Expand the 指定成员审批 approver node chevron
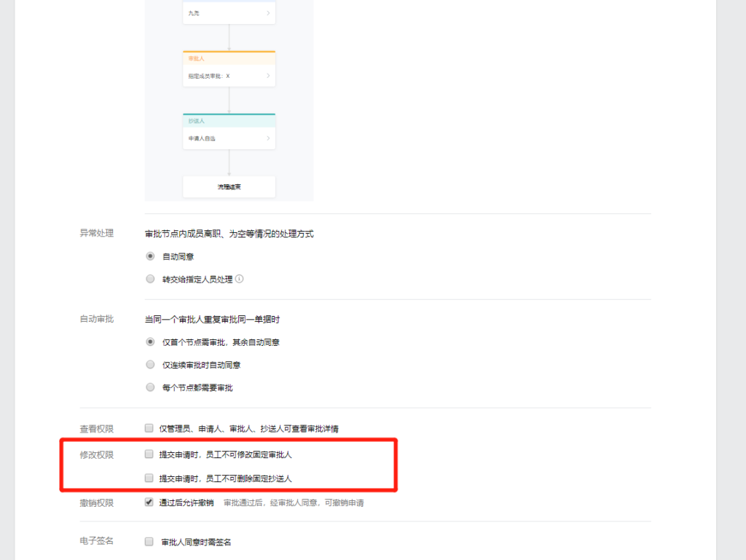 (267, 76)
